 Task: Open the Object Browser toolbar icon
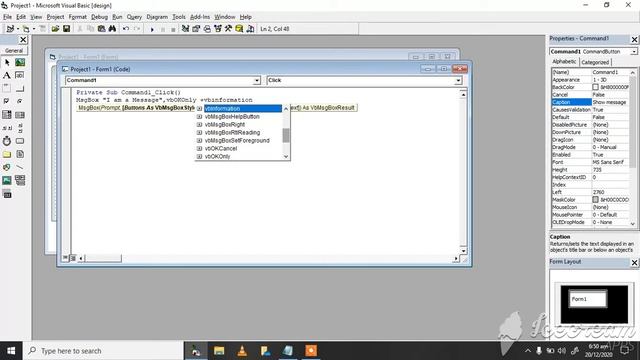tap(218, 29)
